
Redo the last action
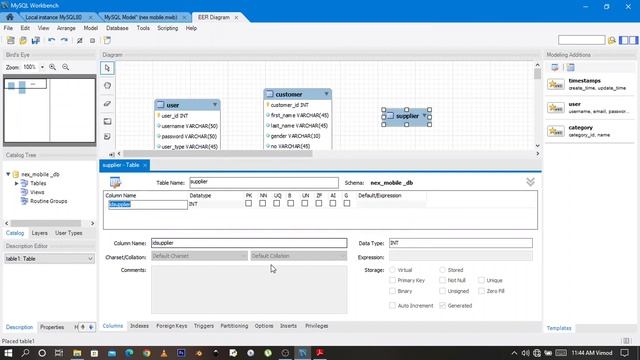tap(64, 40)
